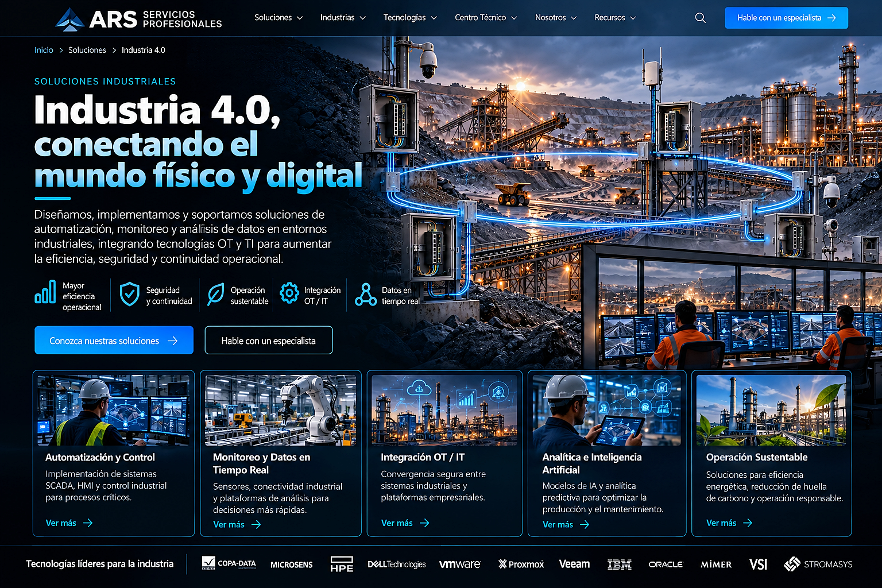
Task: Expand the Soluciones dropdown menu
Action: tap(278, 18)
